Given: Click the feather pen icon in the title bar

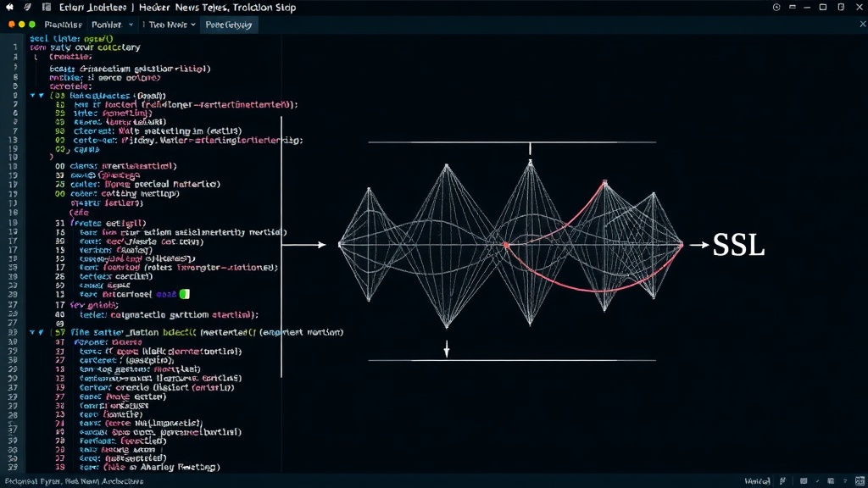Looking at the screenshot, I should coord(28,7).
